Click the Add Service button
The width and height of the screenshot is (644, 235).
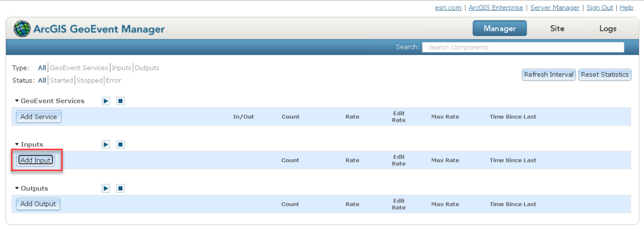(39, 117)
